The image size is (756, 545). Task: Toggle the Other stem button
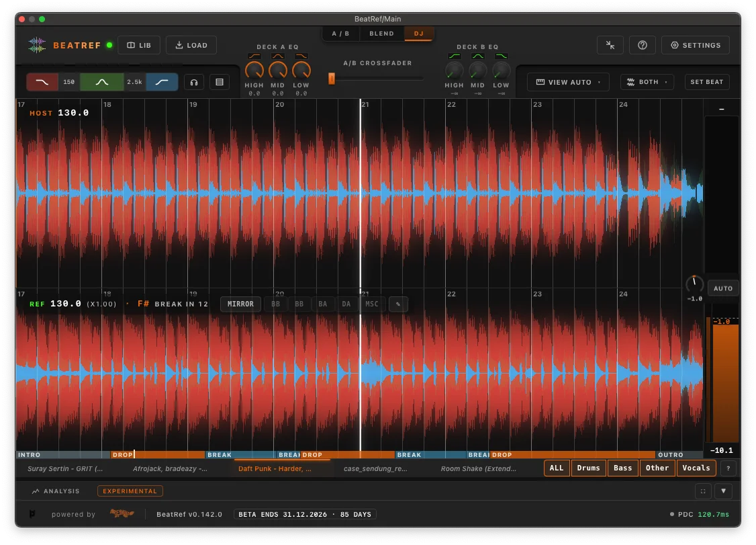[657, 468]
